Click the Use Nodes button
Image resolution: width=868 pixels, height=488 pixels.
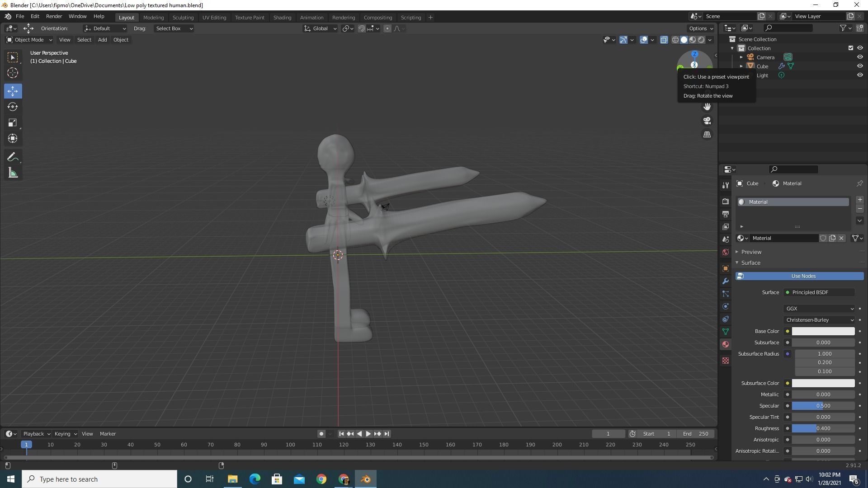pos(803,276)
